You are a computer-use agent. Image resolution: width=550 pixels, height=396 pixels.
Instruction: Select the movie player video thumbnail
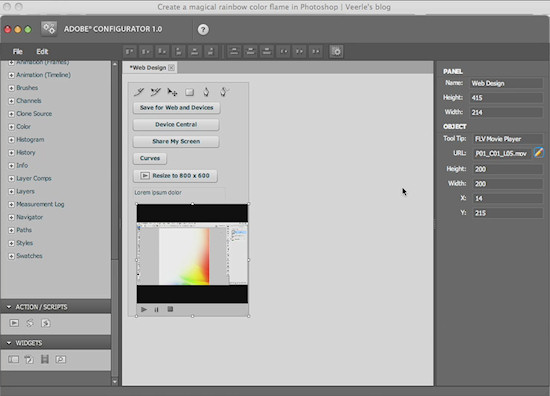(192, 254)
